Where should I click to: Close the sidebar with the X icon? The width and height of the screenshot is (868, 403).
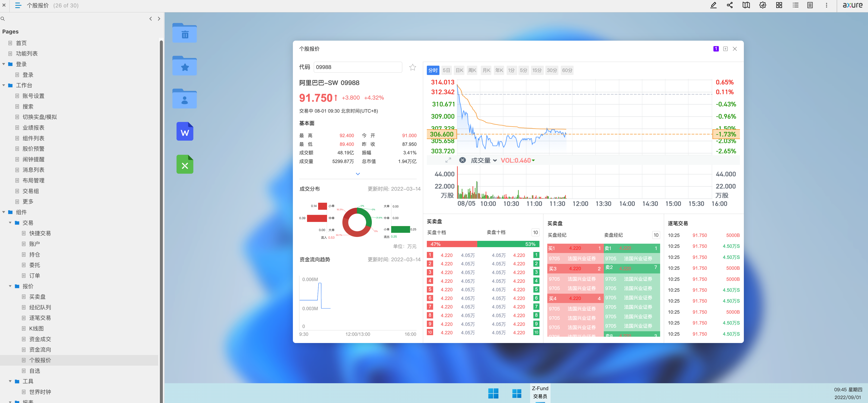4,5
